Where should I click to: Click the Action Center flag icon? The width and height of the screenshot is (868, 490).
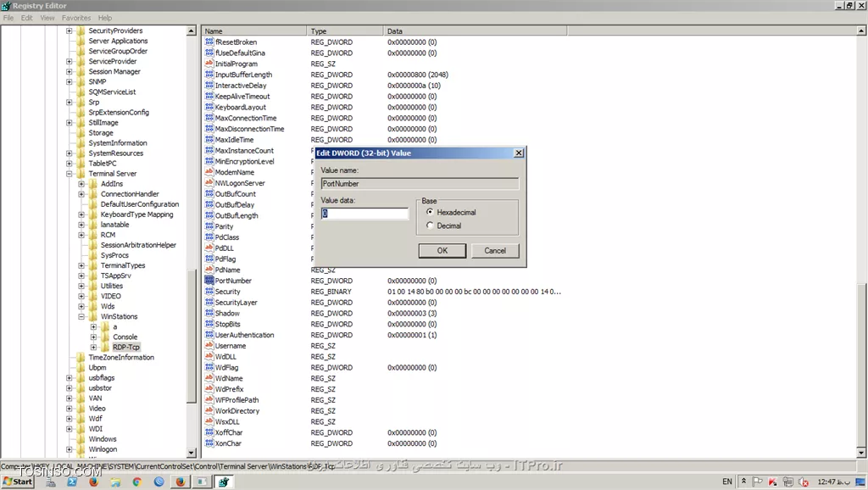(x=758, y=482)
